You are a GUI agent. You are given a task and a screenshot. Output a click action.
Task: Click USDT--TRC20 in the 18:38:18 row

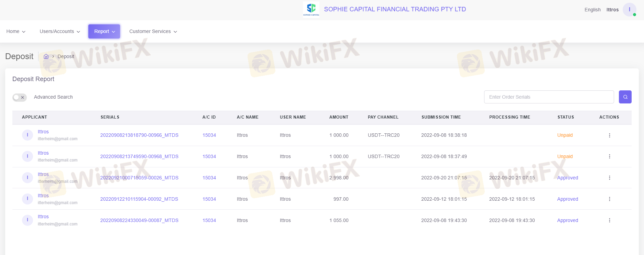coord(384,135)
